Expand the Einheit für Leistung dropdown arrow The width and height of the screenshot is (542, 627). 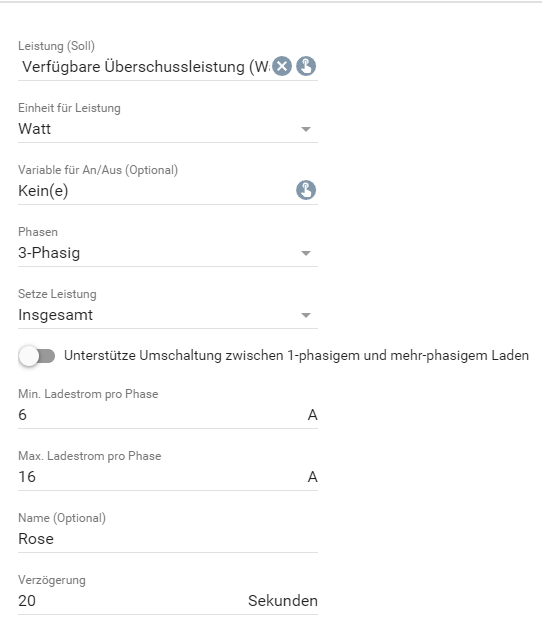pos(306,129)
